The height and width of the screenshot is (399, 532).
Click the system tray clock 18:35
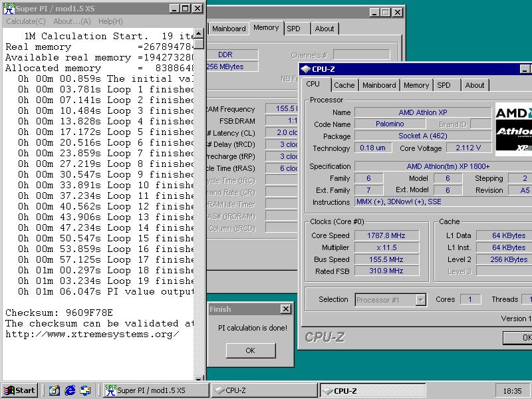[512, 391]
